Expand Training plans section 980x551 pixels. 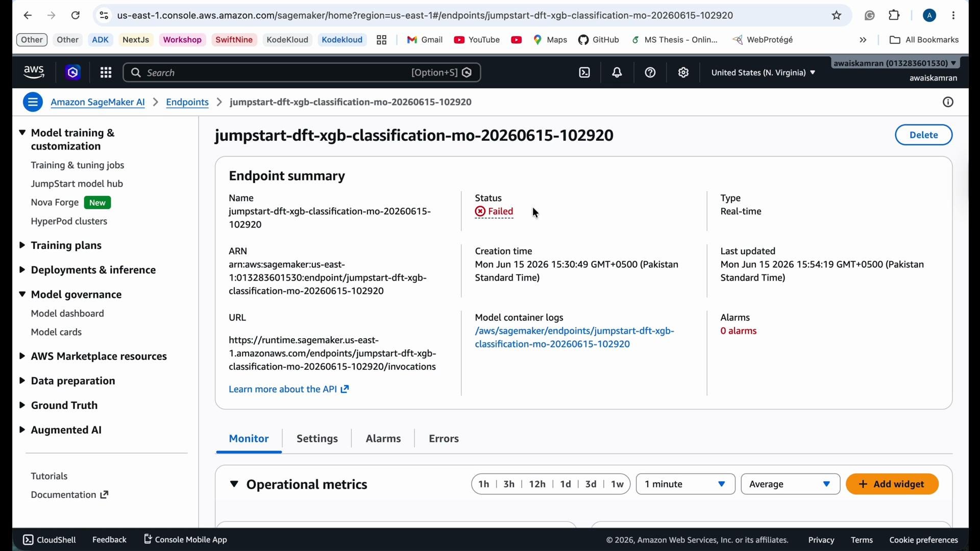click(x=22, y=245)
